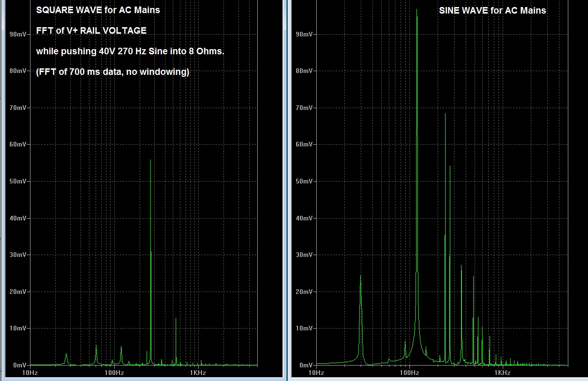Select 1KHz frequency label in SQUARE WAVE plot
The height and width of the screenshot is (381, 588).
[x=198, y=373]
